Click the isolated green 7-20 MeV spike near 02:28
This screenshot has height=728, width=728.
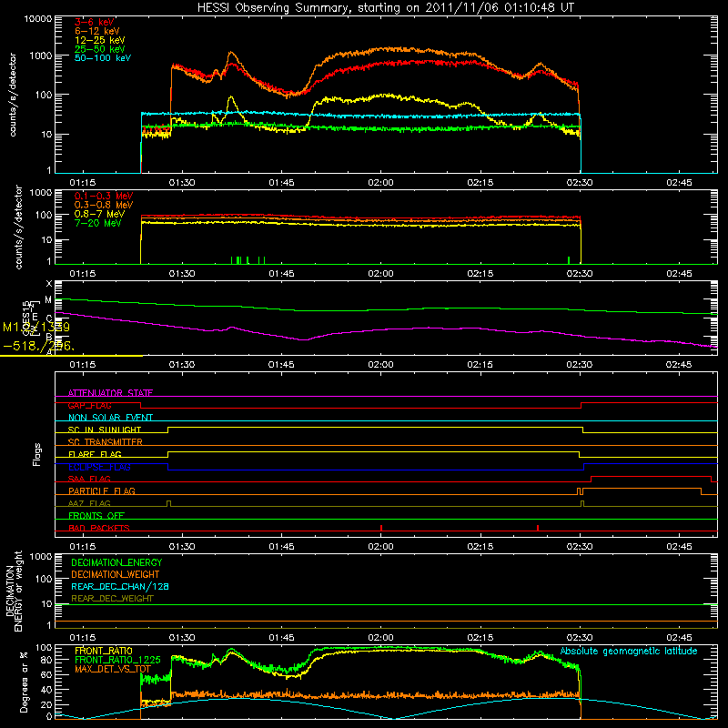[x=569, y=260]
